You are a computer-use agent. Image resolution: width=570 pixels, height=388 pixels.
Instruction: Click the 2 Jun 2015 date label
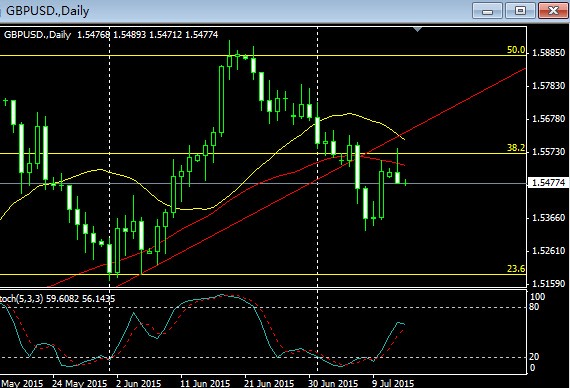[138, 383]
